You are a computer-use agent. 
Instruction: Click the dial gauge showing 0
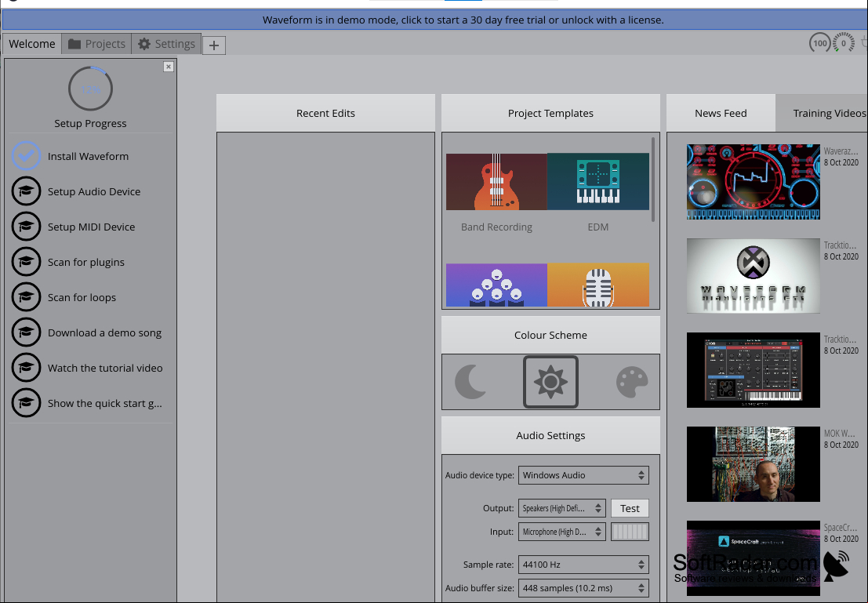[x=844, y=43]
